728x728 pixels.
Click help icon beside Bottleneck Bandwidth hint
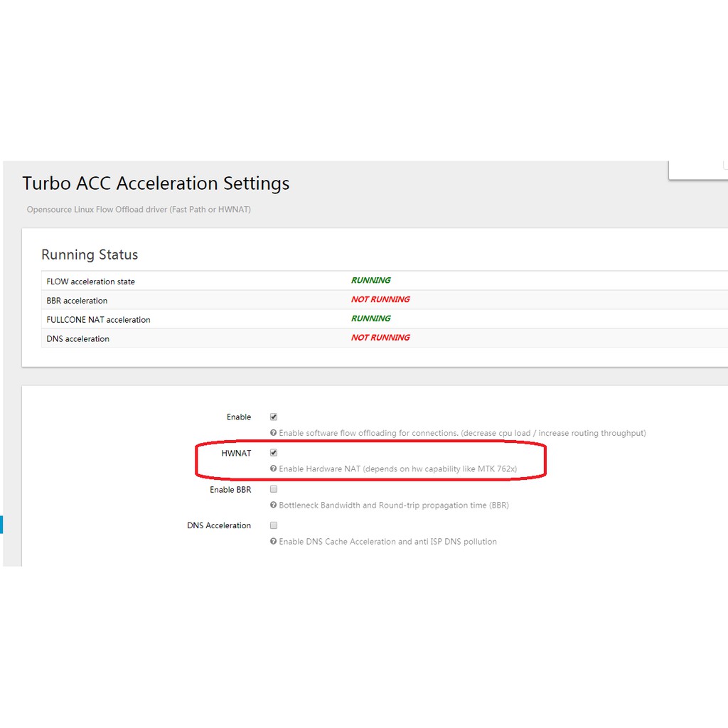273,505
